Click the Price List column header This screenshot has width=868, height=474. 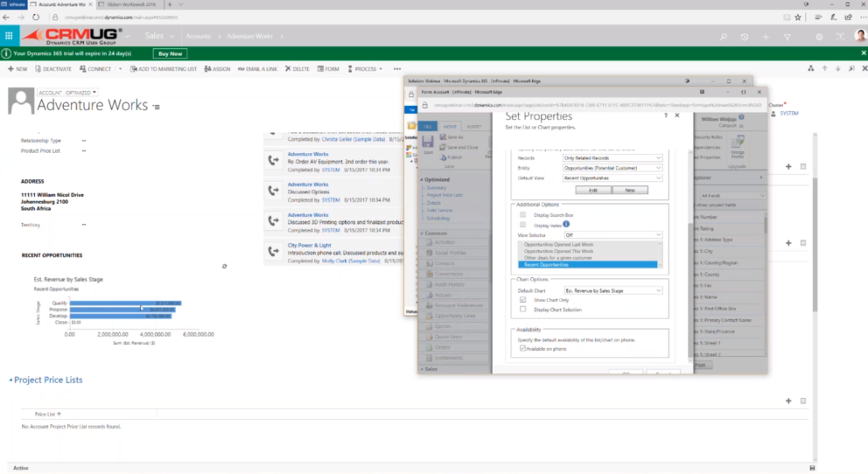tap(47, 414)
